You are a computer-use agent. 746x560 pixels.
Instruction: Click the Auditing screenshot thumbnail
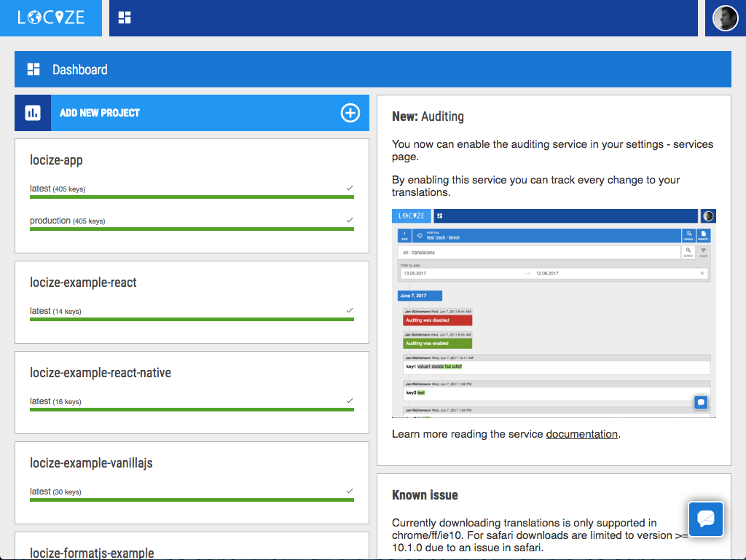(554, 313)
